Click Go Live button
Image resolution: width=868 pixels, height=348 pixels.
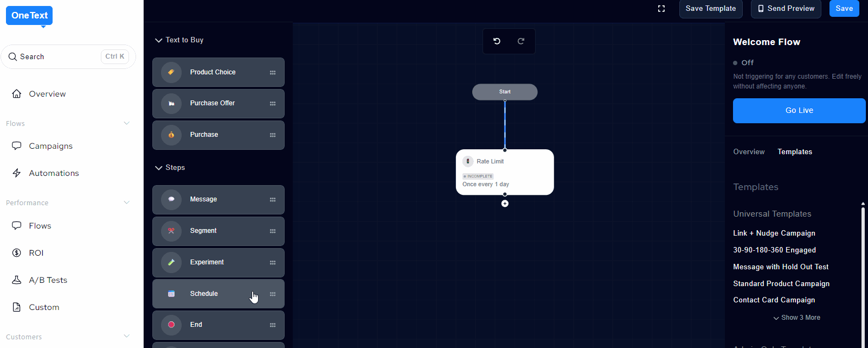coord(799,111)
